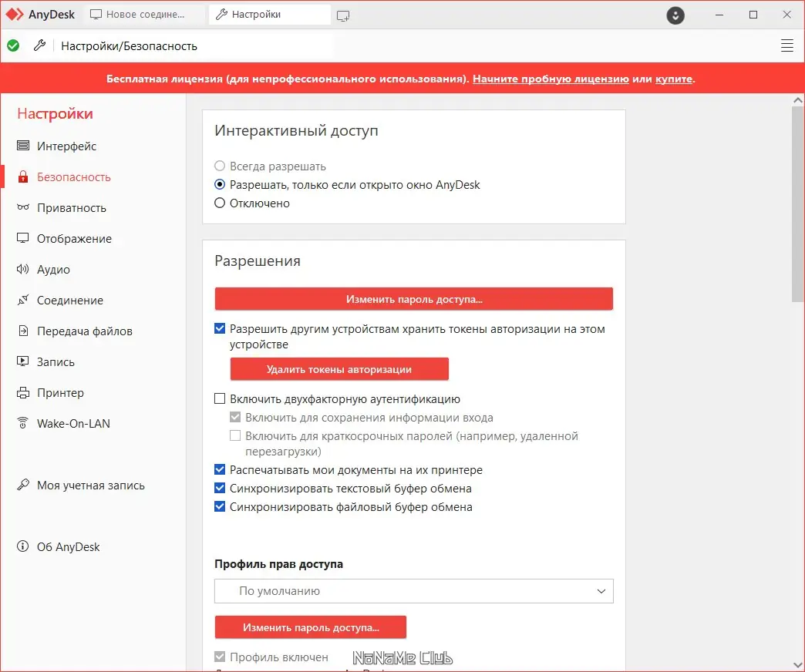Select Всегда разрешать radio option
Screen dimensions: 805x672
(x=220, y=166)
